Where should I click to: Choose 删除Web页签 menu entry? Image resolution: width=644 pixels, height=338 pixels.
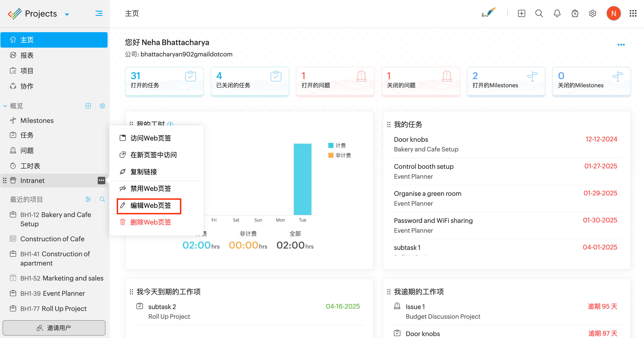click(x=150, y=222)
